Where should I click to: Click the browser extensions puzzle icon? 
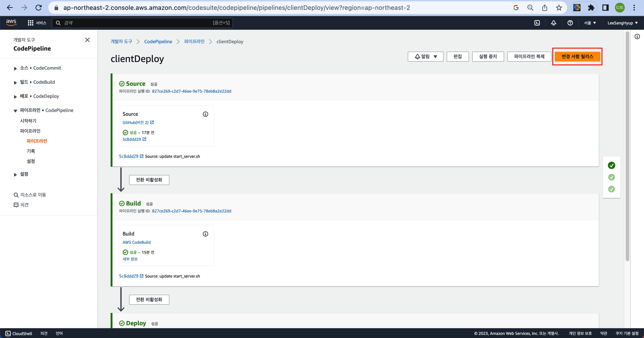[x=591, y=8]
